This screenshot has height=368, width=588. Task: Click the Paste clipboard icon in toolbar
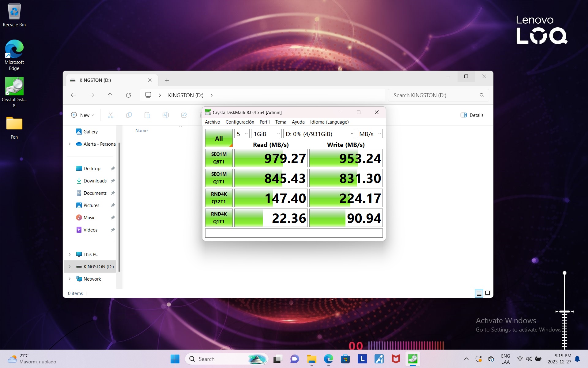(x=147, y=115)
